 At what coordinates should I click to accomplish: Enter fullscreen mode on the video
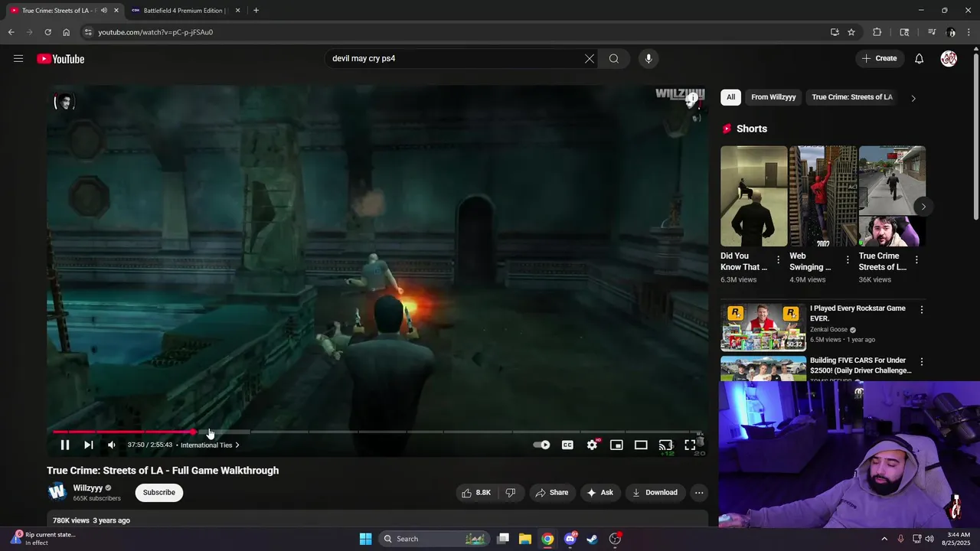[x=690, y=445]
